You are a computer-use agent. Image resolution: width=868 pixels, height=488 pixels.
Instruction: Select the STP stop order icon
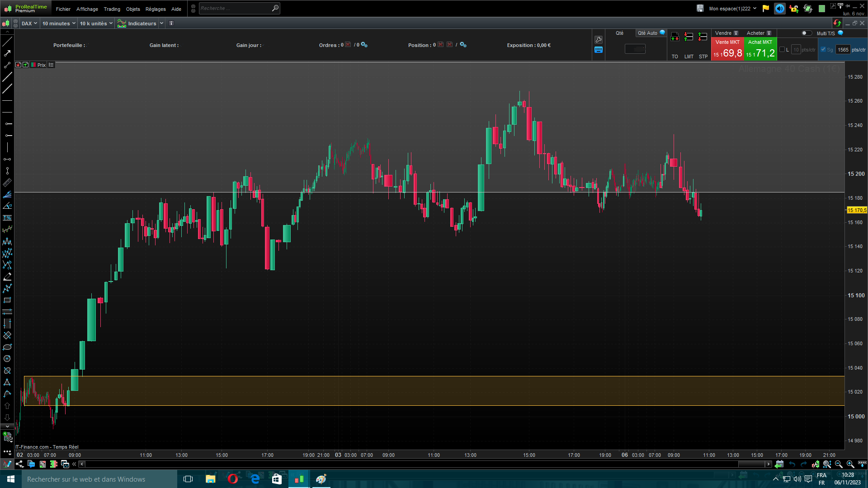(x=703, y=37)
